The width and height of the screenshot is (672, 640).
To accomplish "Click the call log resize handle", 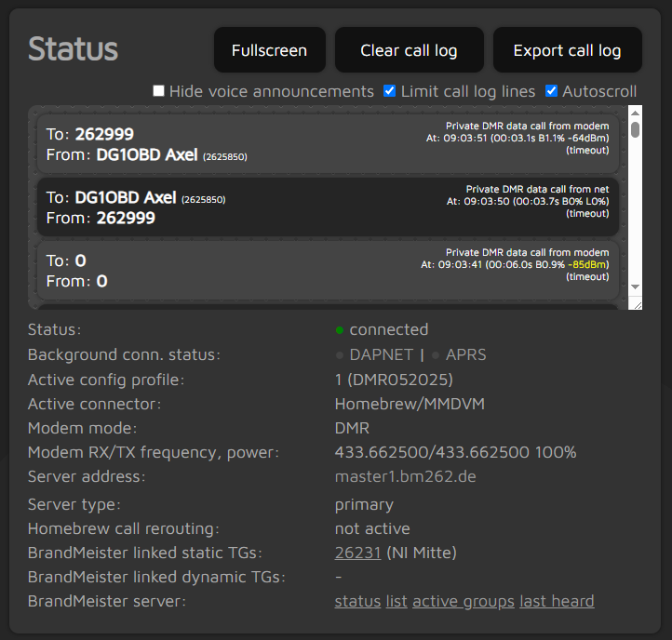I will pos(636,304).
